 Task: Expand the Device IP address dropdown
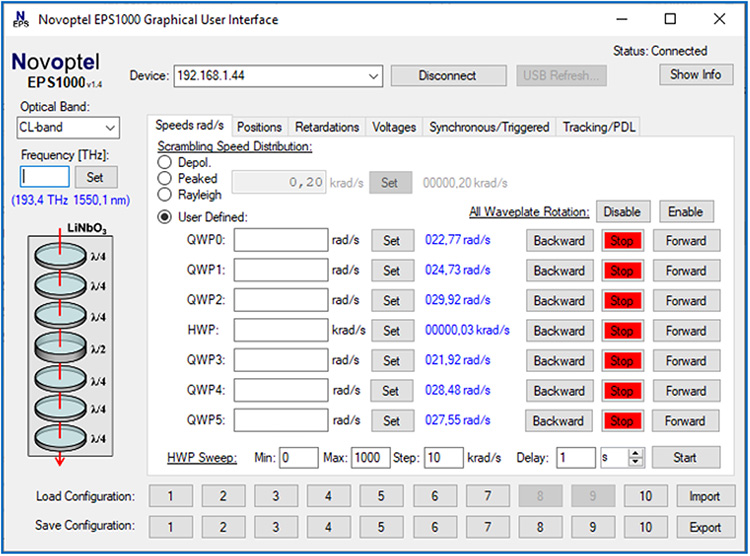[x=373, y=76]
